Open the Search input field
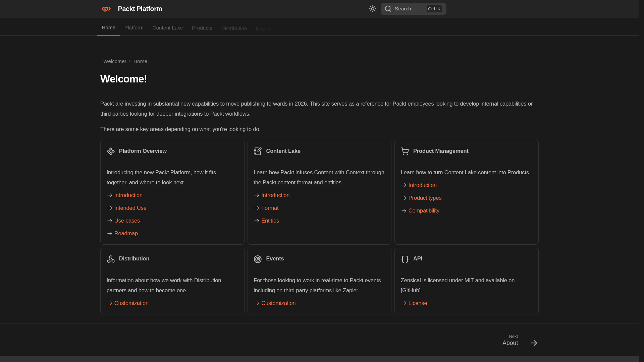 click(x=413, y=9)
